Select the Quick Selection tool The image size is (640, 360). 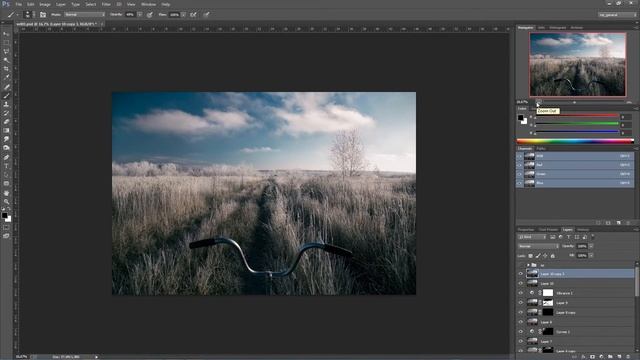coord(6,60)
